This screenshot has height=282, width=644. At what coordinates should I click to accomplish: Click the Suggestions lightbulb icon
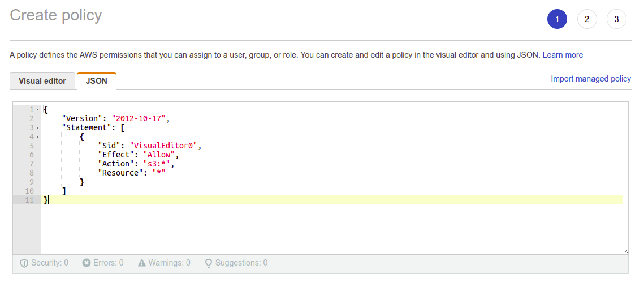click(208, 263)
